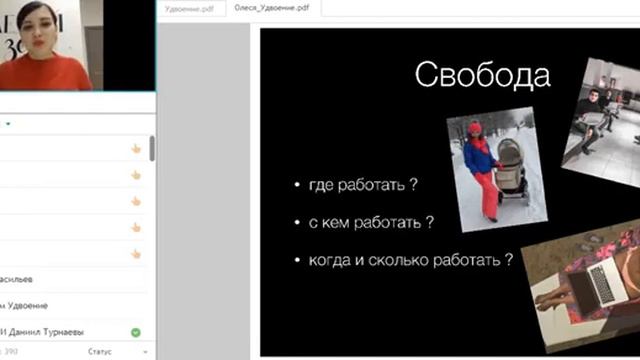Click the fourth raised-hand icon from the top
Viewport: 640px width, 360px height.
pyautogui.click(x=136, y=227)
